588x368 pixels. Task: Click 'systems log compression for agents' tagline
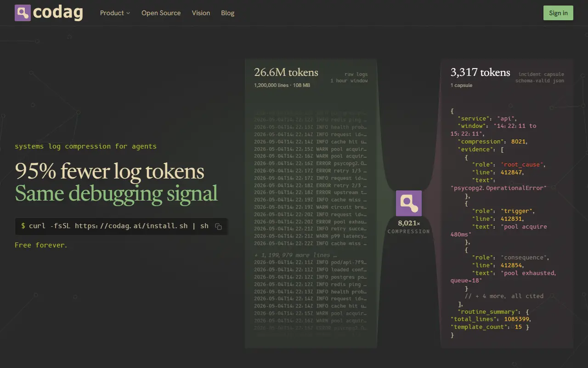[x=85, y=146]
